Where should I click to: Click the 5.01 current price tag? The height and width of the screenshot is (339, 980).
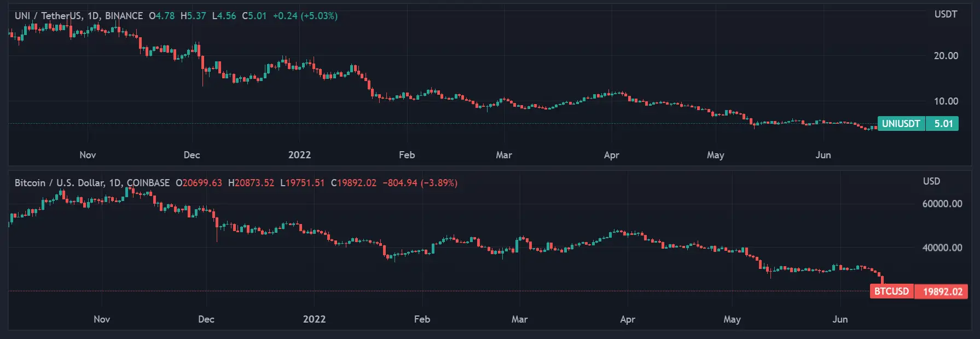click(x=943, y=124)
